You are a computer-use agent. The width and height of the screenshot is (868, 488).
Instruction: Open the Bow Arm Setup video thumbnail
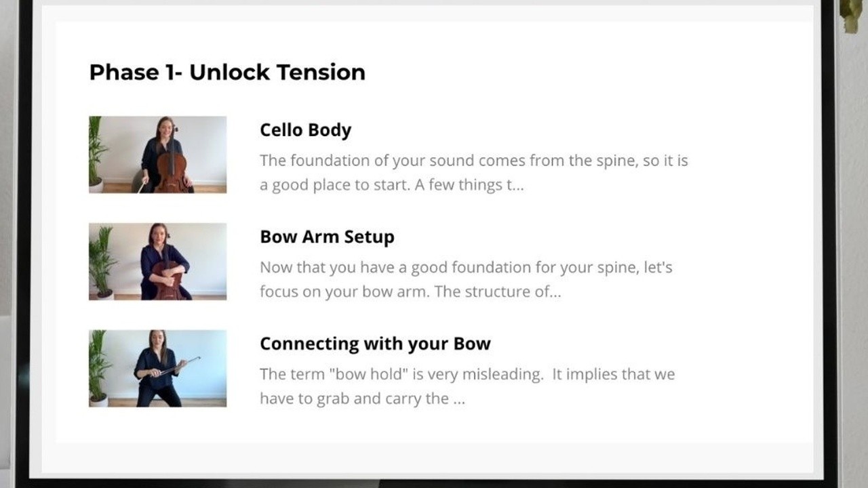pyautogui.click(x=157, y=262)
